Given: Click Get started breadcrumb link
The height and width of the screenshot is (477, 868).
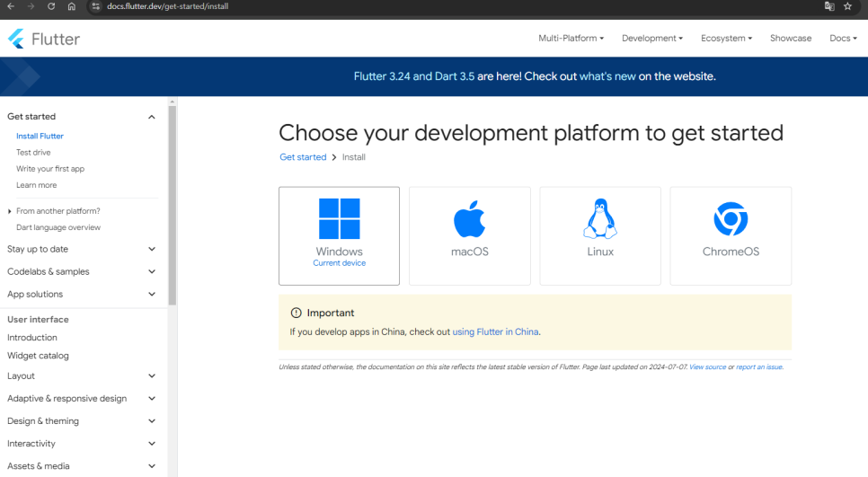Looking at the screenshot, I should coord(303,157).
